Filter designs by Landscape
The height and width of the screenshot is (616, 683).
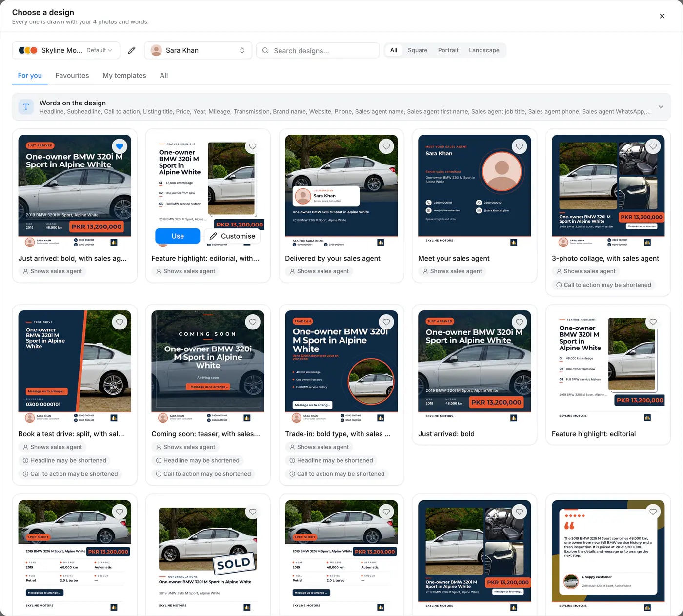click(x=484, y=50)
